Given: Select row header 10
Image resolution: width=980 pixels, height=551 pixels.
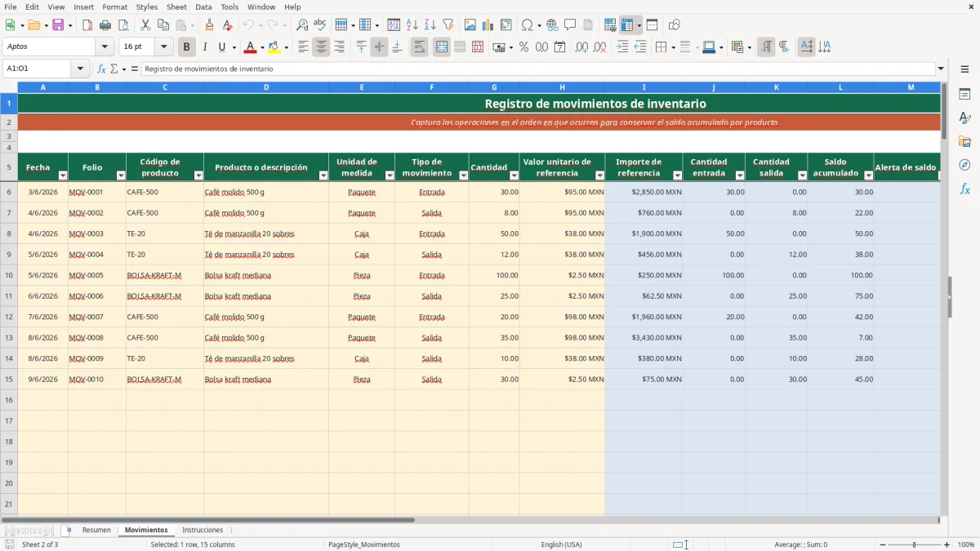Looking at the screenshot, I should coord(9,275).
